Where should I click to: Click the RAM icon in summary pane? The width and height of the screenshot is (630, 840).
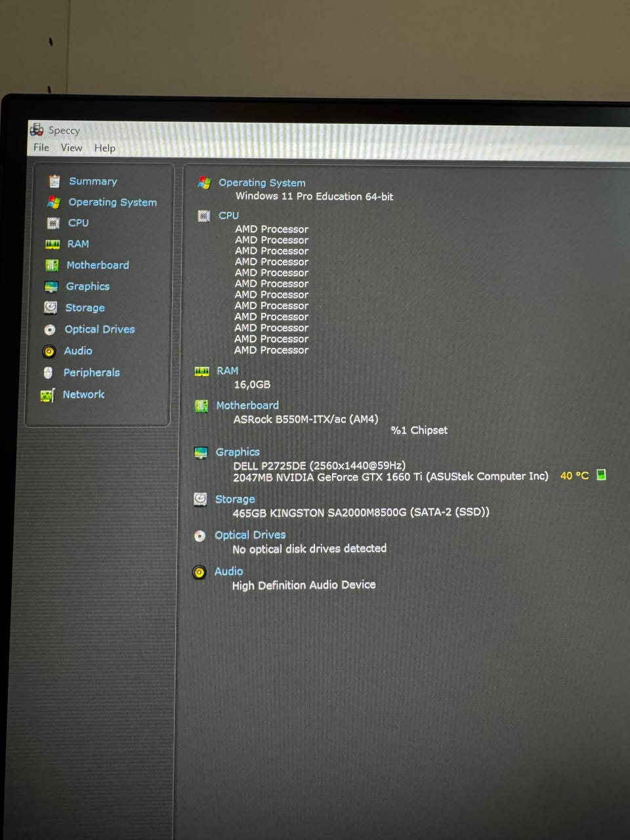(x=201, y=371)
